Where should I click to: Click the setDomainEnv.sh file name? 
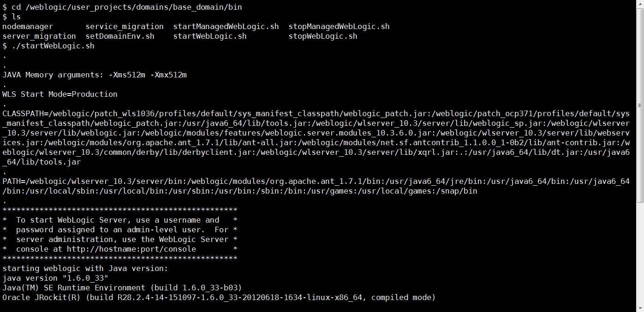click(120, 36)
